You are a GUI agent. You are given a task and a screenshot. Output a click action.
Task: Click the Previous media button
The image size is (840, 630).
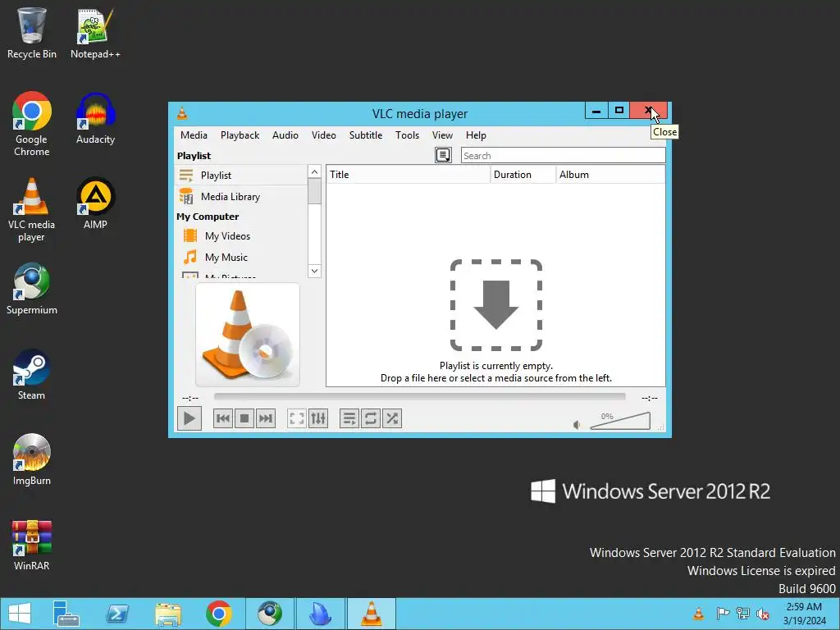[x=223, y=418]
